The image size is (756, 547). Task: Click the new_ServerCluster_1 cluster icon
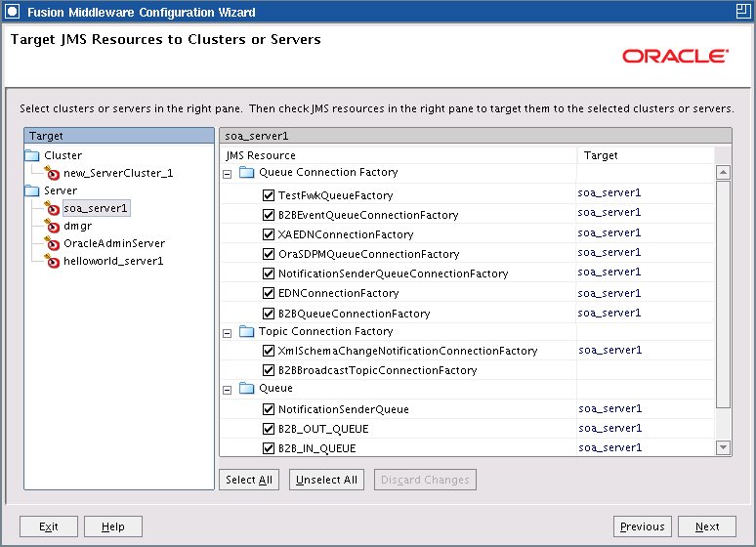pos(52,173)
